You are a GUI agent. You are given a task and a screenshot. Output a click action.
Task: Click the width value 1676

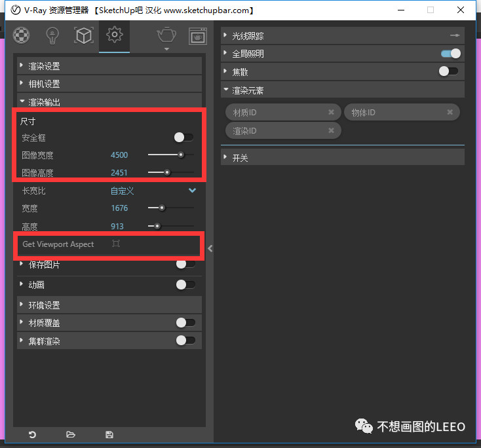pos(119,208)
